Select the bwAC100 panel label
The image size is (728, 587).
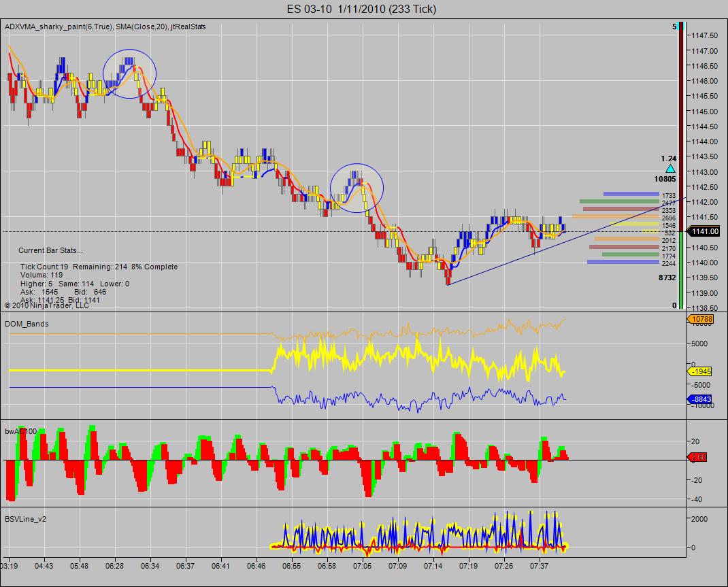coord(20,431)
